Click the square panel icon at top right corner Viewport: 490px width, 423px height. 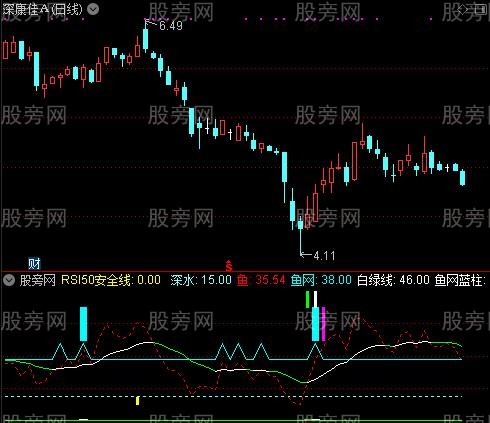482,10
